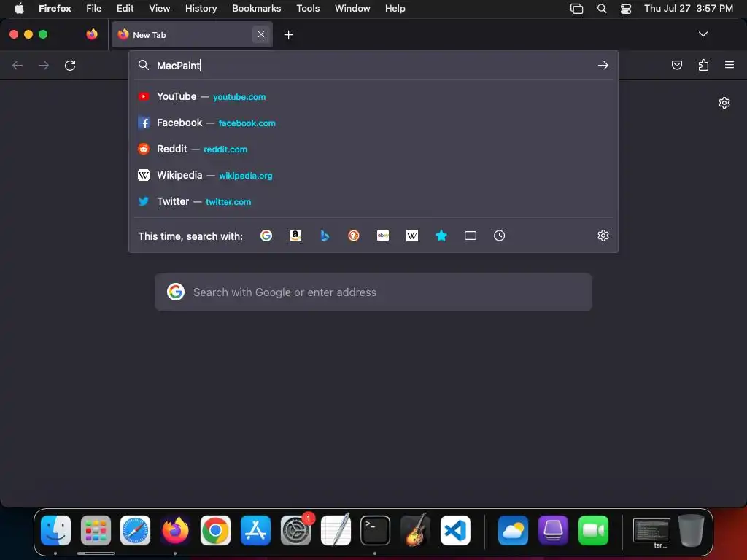Click the address bar containing MacPaint
Screen dimensions: 747x560
pyautogui.click(x=373, y=65)
